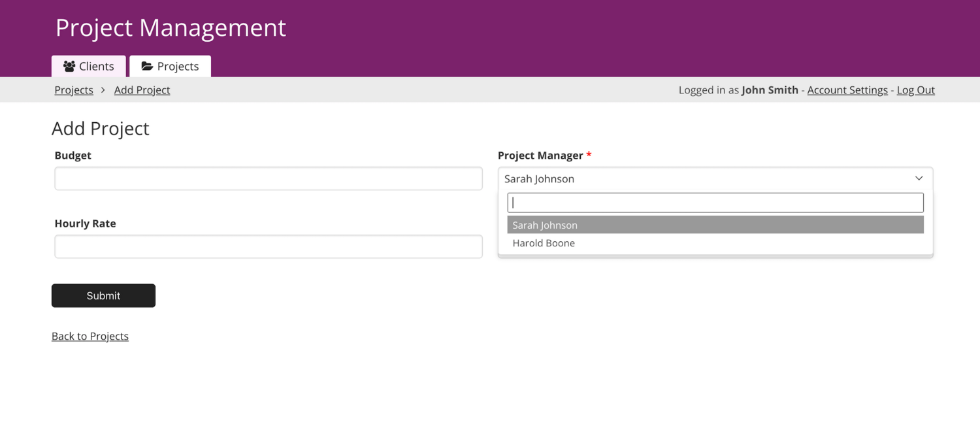Open the Projects breadcrumb link

[x=73, y=90]
